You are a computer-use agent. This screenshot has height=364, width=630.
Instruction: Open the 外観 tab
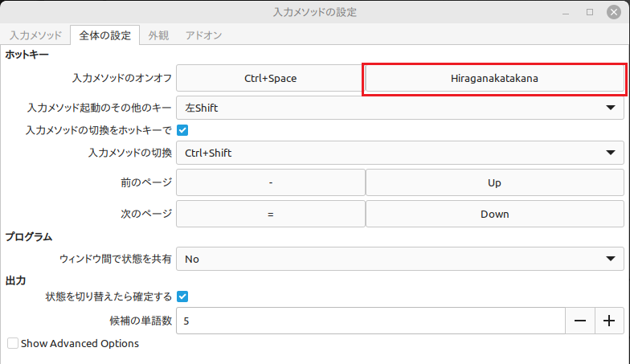pyautogui.click(x=158, y=35)
